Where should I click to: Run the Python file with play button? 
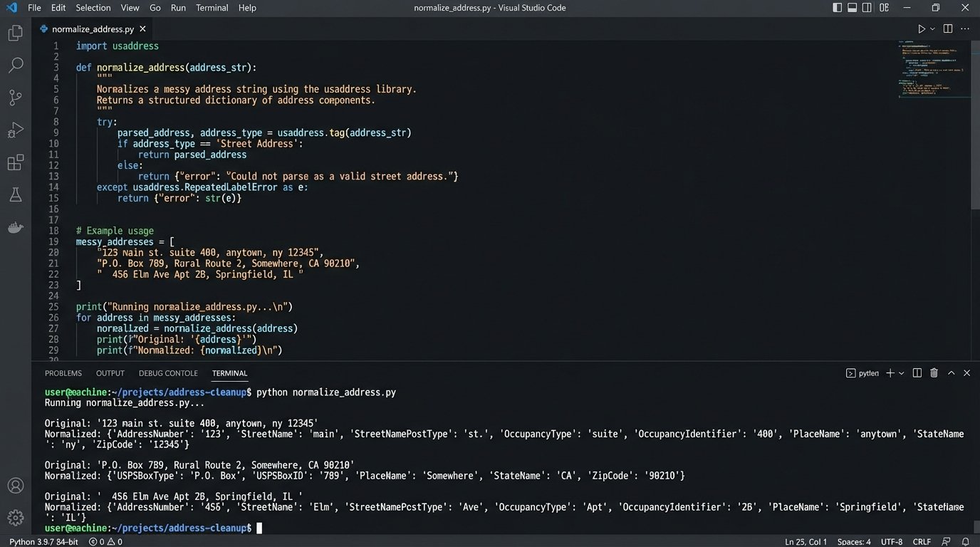[921, 29]
